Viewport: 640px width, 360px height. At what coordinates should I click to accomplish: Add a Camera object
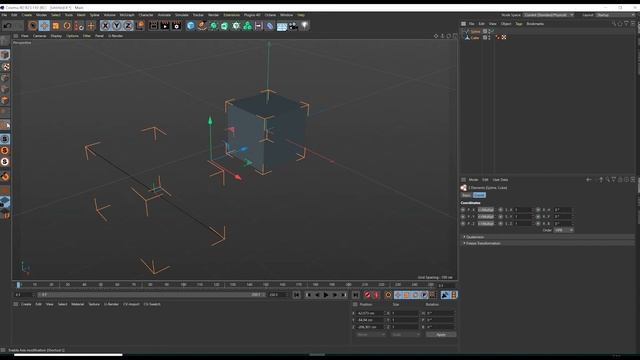(x=293, y=26)
